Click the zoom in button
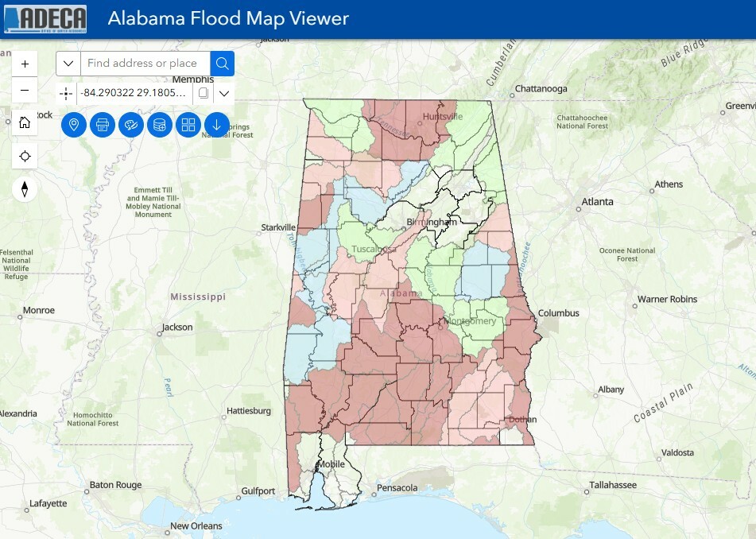This screenshot has height=539, width=756. [x=25, y=63]
